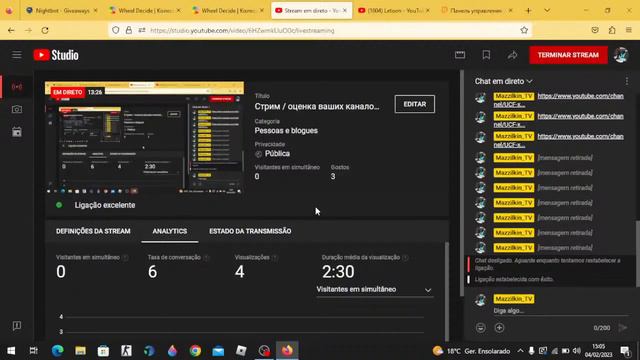
Task: Open Task View from the taskbar
Action: click(x=34, y=351)
